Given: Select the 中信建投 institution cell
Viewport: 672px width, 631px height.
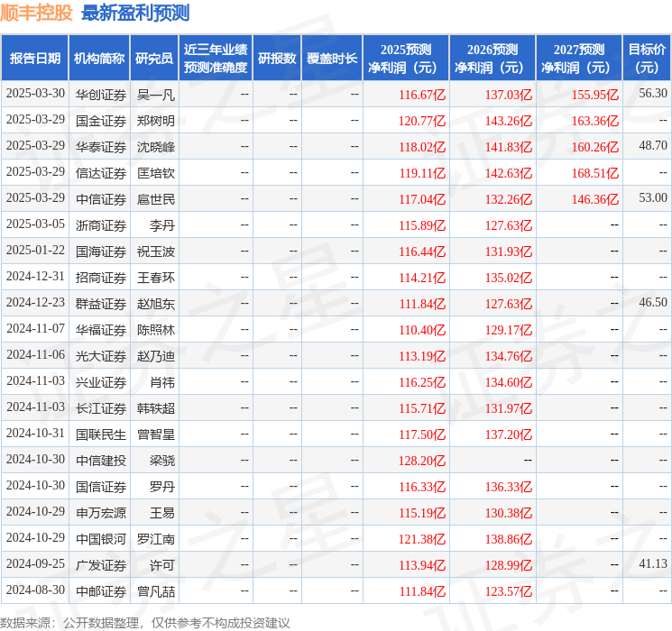Looking at the screenshot, I should click(x=101, y=460).
